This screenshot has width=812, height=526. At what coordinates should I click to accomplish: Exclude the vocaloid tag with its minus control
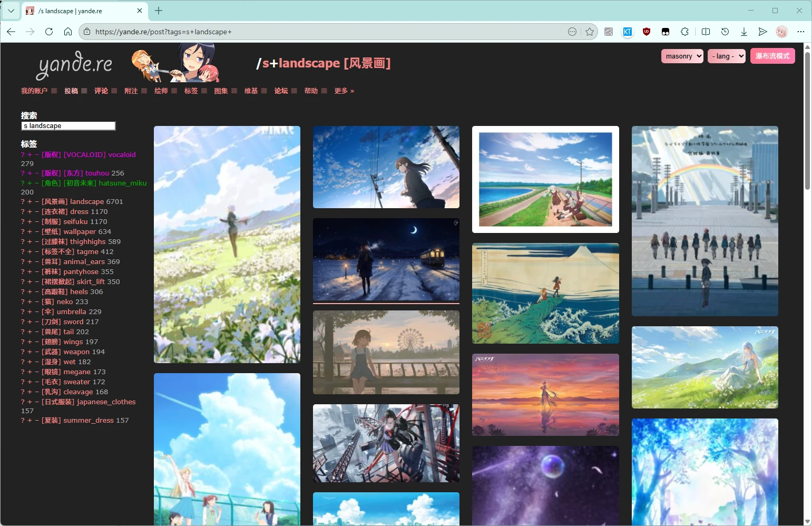pyautogui.click(x=36, y=155)
